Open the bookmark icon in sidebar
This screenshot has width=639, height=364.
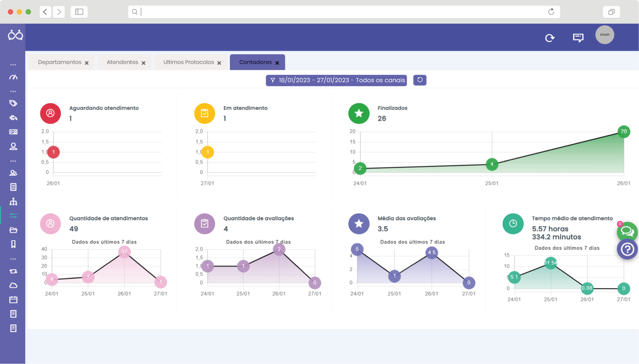click(13, 244)
